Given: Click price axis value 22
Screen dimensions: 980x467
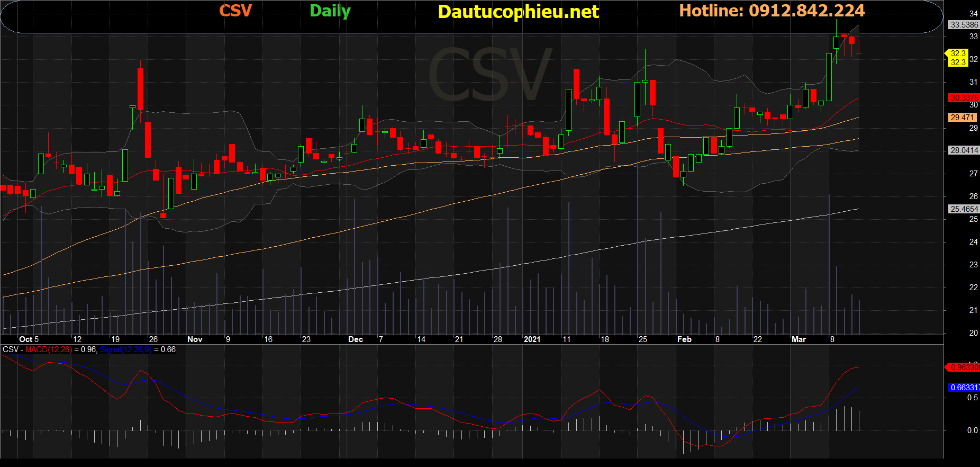Looking at the screenshot, I should point(973,288).
